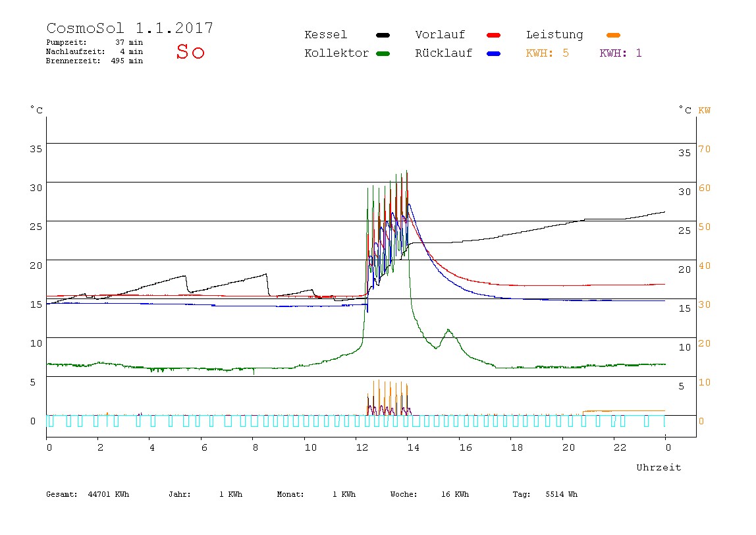The height and width of the screenshot is (535, 756).
Task: Select the "Brennerzeit:" label
Action: tap(73, 61)
